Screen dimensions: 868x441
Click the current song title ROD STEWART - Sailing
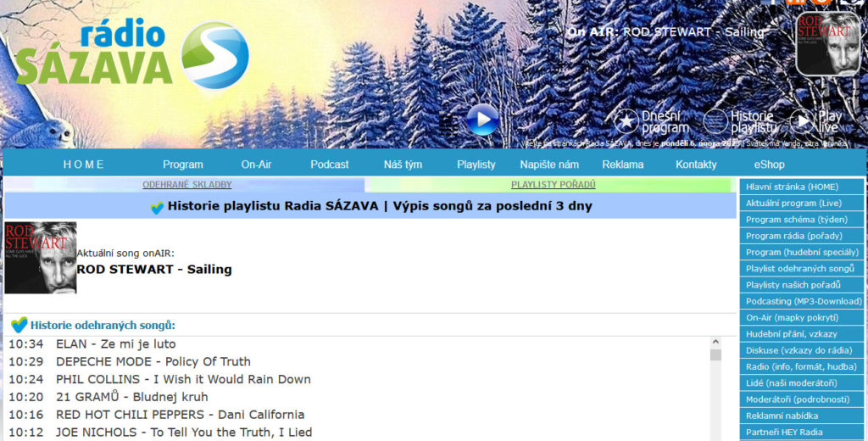tap(154, 270)
